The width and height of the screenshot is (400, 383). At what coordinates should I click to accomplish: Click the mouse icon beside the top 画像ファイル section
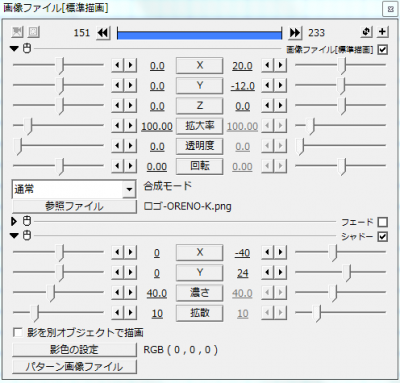coord(27,48)
